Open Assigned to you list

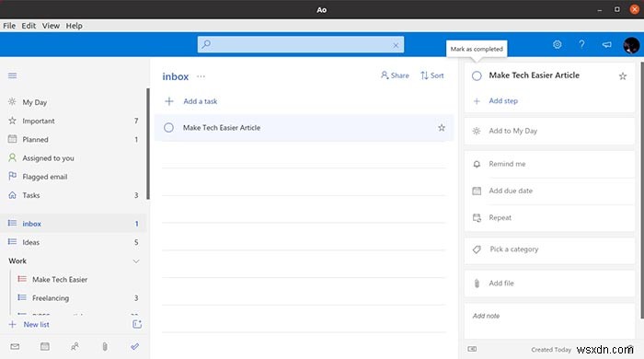tap(74, 158)
